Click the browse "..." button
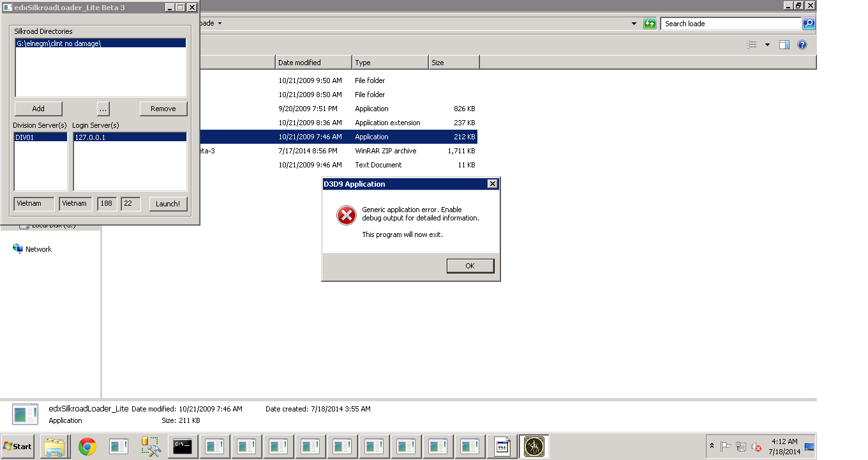 click(x=103, y=109)
